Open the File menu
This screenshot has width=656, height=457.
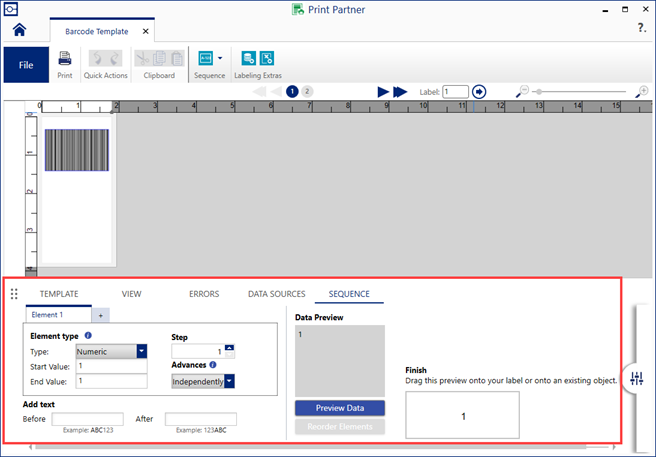(x=26, y=65)
